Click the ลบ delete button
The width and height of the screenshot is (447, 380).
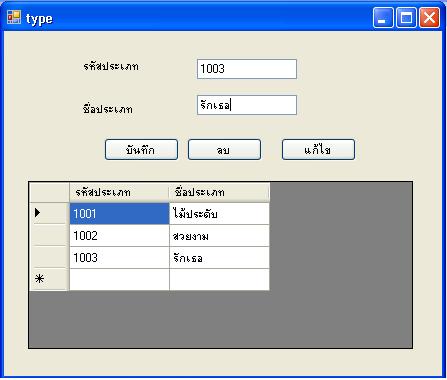pyautogui.click(x=224, y=150)
